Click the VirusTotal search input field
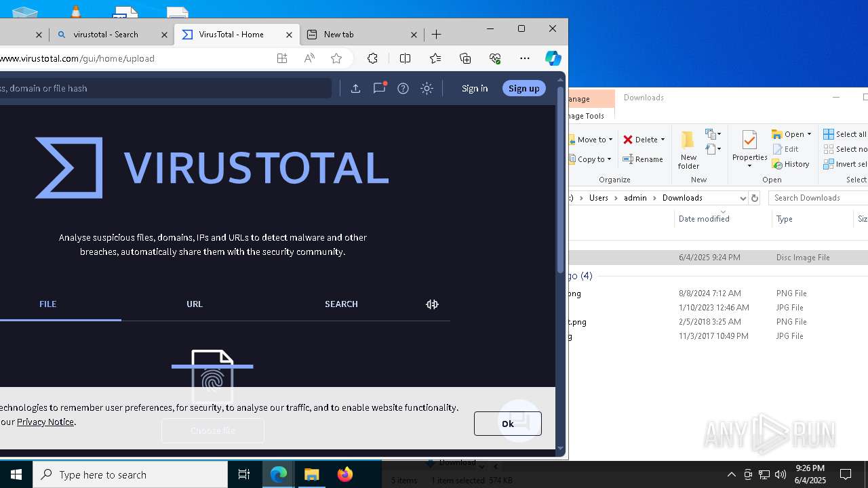Viewport: 868px width, 488px height. pos(165,88)
